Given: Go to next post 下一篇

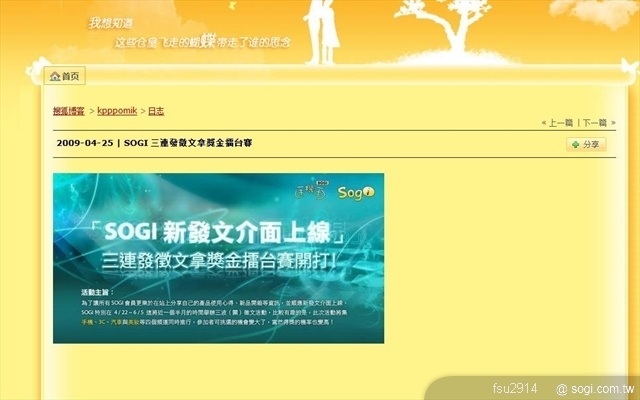Looking at the screenshot, I should pyautogui.click(x=599, y=122).
